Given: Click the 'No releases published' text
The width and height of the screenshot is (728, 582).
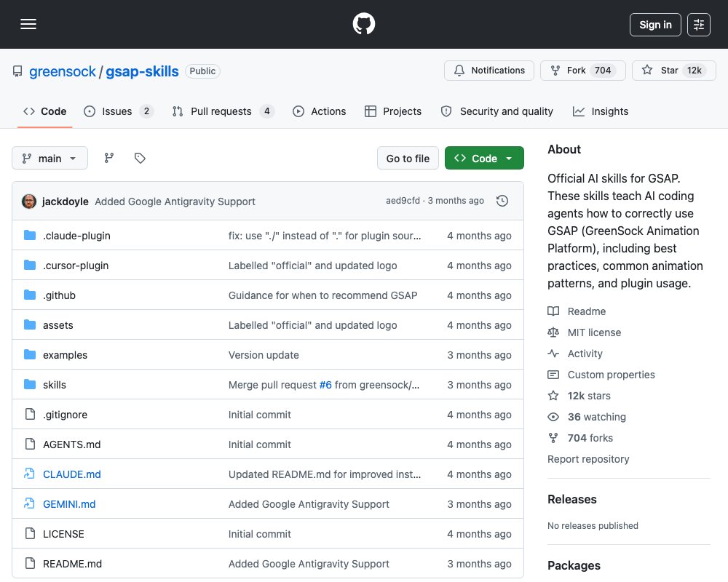Looking at the screenshot, I should (593, 526).
